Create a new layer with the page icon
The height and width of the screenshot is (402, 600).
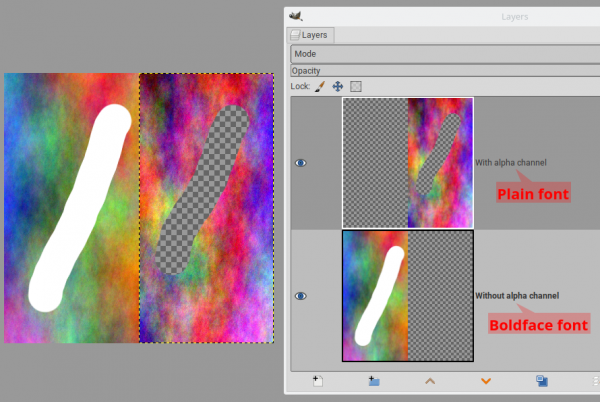click(x=318, y=381)
